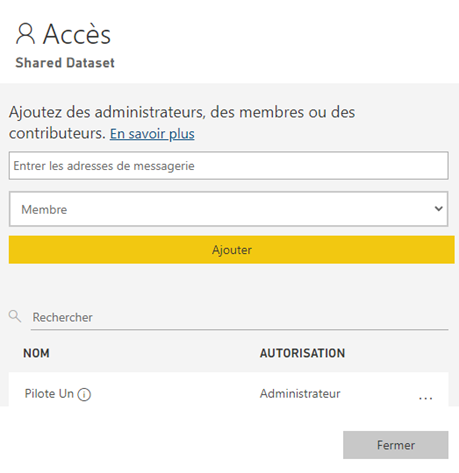
Task: Select the table row for Pilote Un
Action: tap(228, 389)
